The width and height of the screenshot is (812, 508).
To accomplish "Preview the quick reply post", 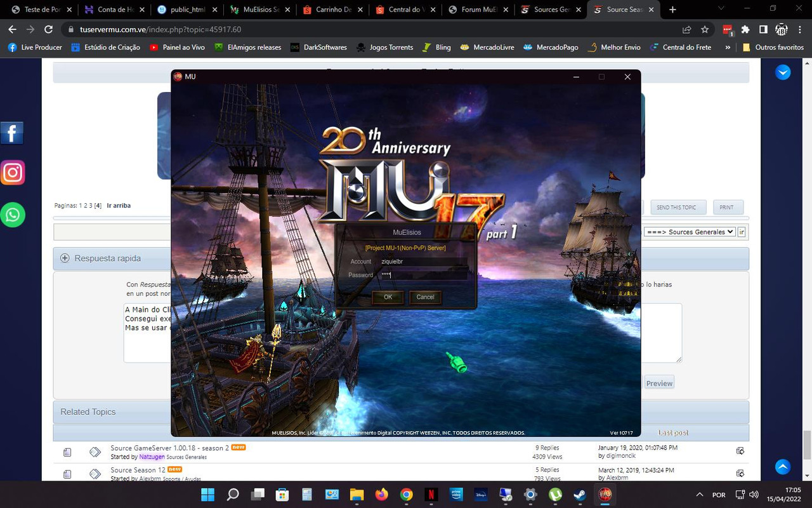I will (x=659, y=383).
